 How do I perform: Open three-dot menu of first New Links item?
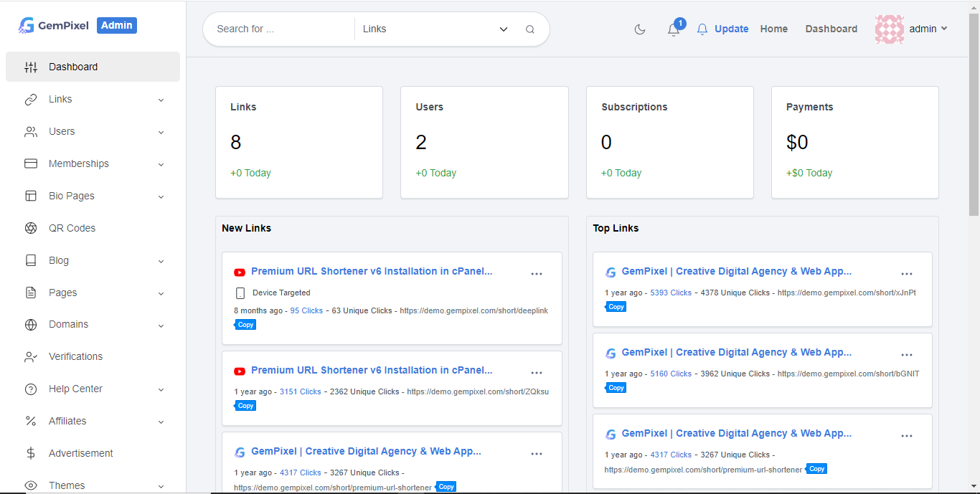point(537,274)
